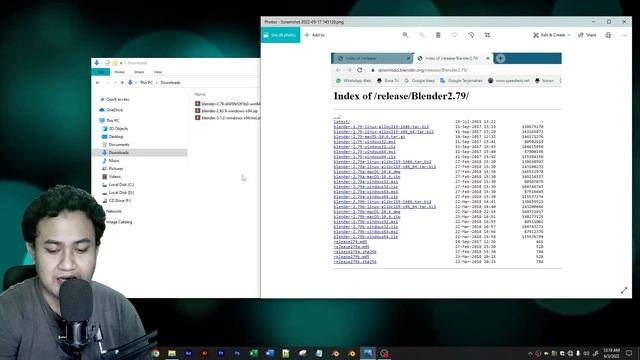
Task: Click the print icon in Photos
Action: 608,35
